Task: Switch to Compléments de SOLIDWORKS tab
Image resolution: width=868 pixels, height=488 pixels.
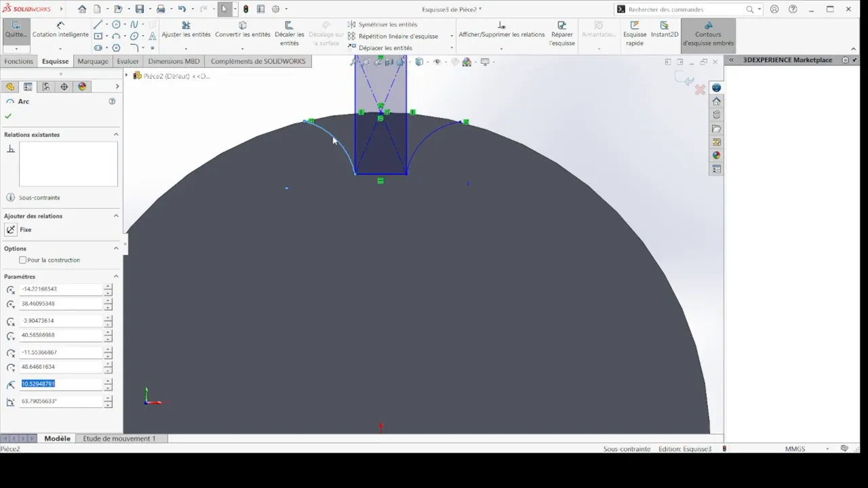Action: click(258, 61)
